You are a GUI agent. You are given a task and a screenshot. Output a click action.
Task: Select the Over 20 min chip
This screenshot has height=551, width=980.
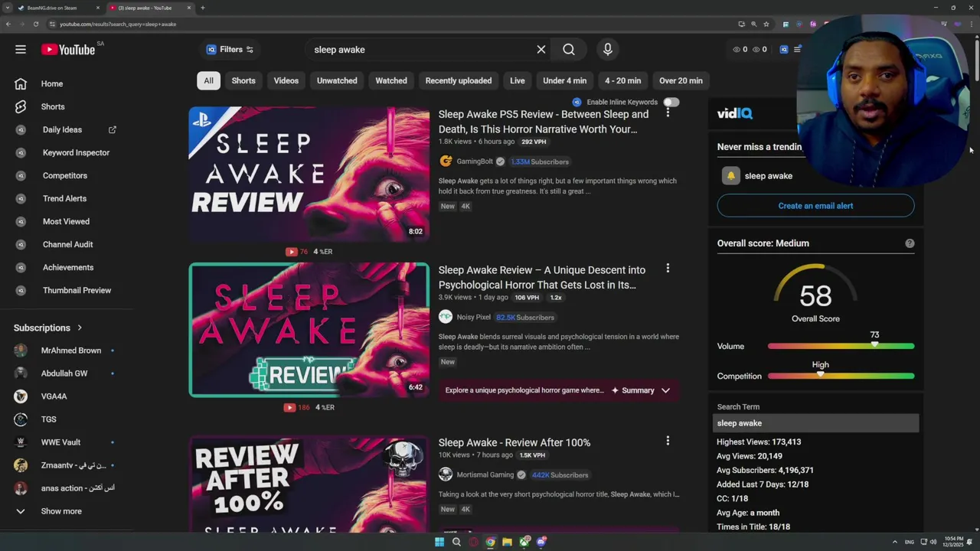point(681,80)
